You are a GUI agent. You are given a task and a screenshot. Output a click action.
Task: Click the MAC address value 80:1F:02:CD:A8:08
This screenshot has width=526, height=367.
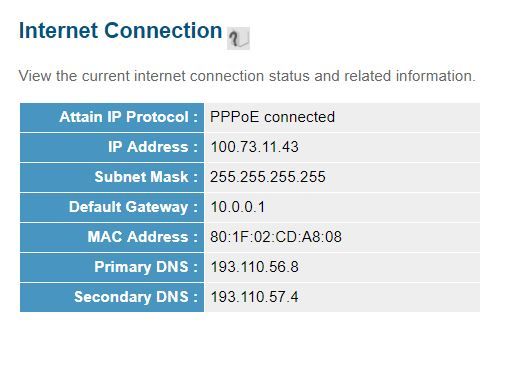point(276,237)
